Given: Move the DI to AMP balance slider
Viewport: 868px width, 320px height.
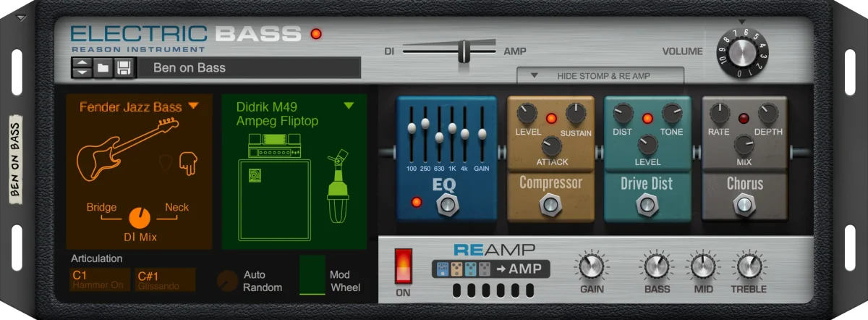Looking at the screenshot, I should [x=463, y=52].
